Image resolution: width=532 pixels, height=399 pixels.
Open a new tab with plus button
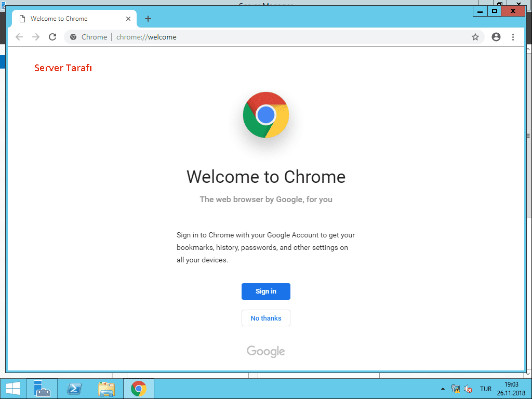tap(148, 19)
